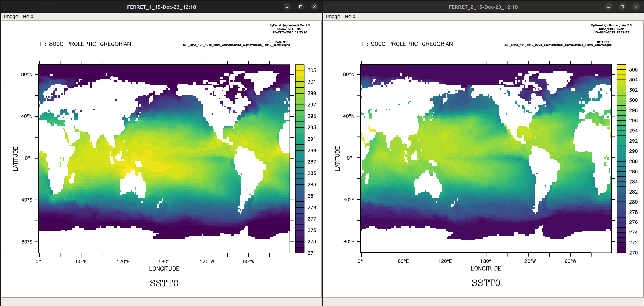644x306 pixels.
Task: Open the Help menu in FERRET_1
Action: point(28,16)
